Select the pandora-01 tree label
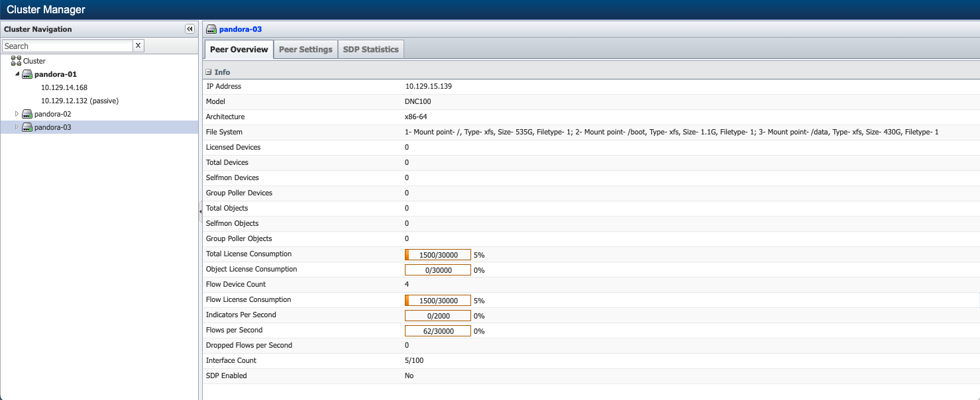Image resolution: width=980 pixels, height=400 pixels. click(x=56, y=74)
